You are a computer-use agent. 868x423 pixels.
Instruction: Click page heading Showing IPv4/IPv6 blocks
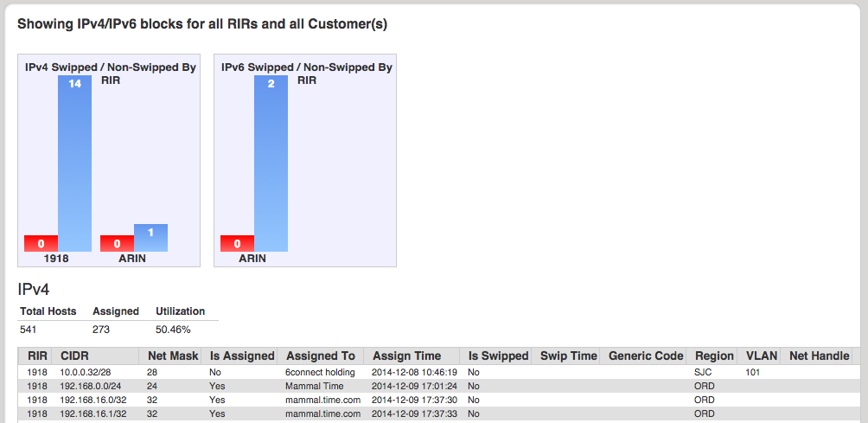point(202,24)
